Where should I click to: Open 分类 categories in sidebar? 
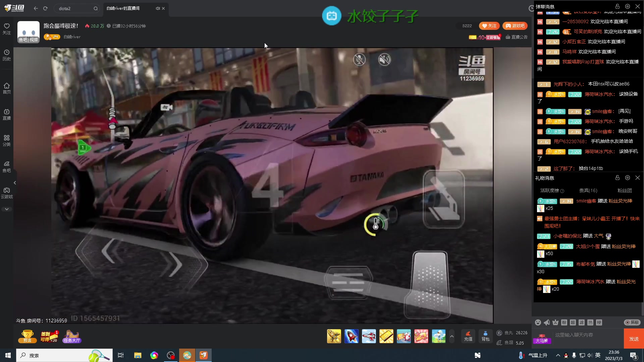tap(7, 141)
